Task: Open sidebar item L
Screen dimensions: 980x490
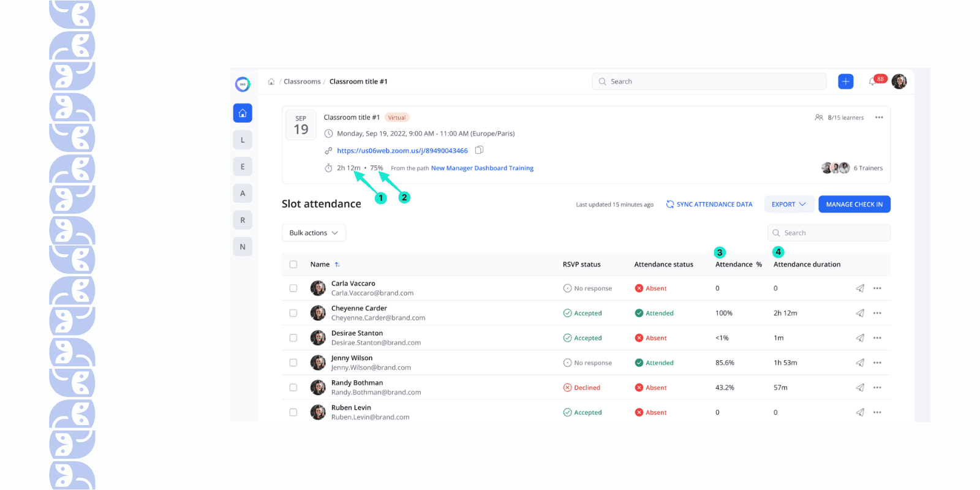Action: click(243, 140)
